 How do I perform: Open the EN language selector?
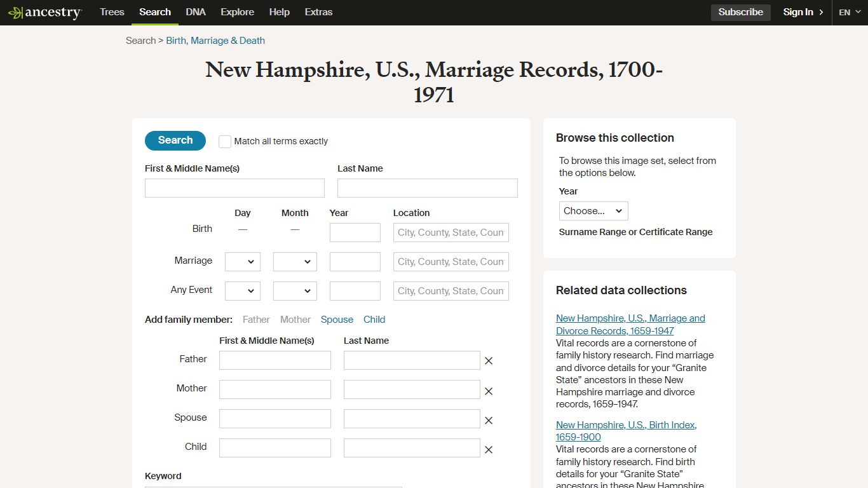coord(850,12)
